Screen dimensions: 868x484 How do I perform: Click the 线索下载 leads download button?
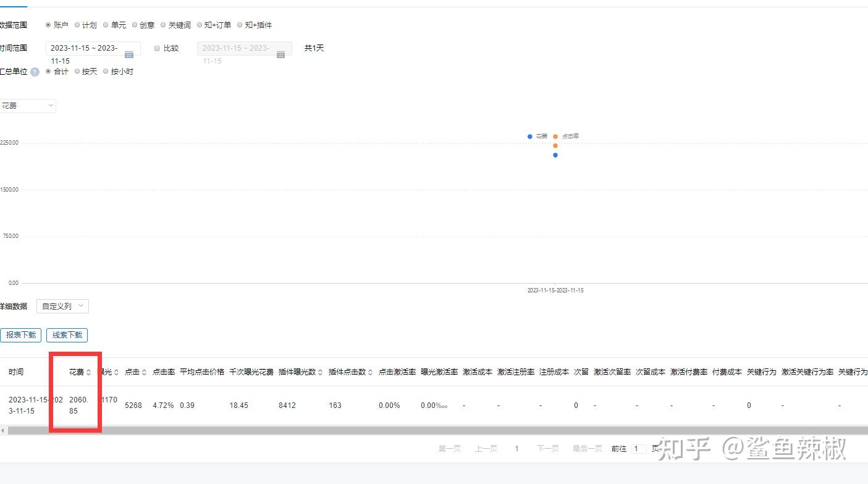tap(67, 335)
